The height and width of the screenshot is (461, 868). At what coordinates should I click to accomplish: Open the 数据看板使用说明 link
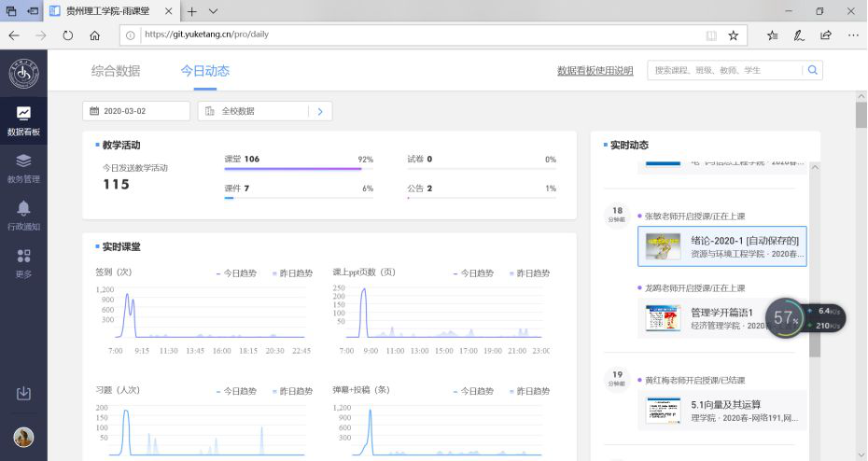(595, 71)
